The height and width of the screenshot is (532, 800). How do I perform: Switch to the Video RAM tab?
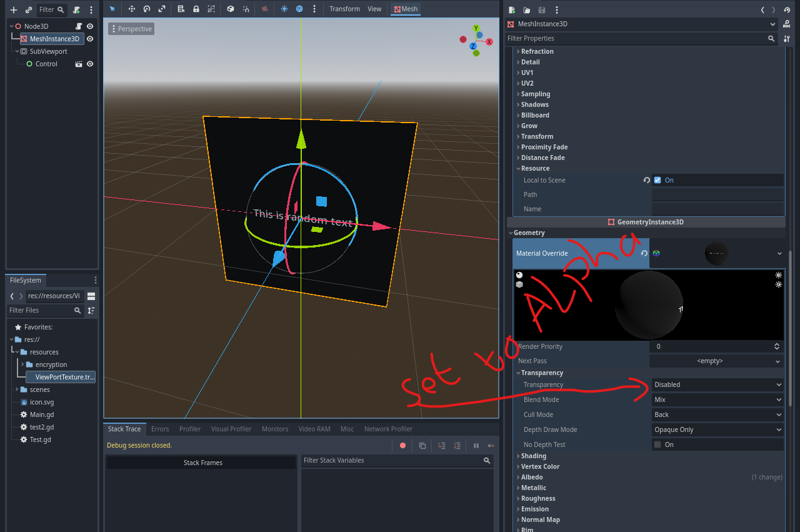(x=314, y=429)
